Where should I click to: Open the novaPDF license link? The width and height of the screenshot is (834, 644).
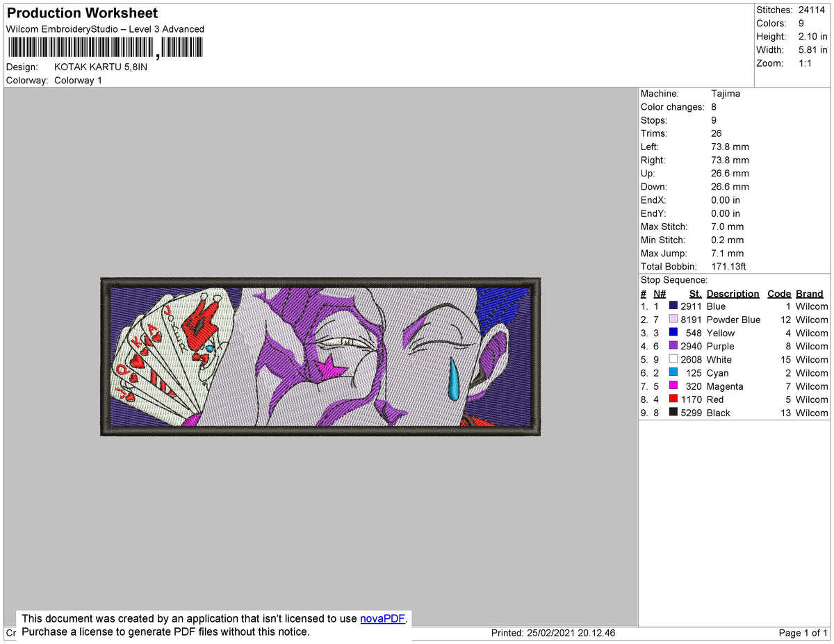382,618
